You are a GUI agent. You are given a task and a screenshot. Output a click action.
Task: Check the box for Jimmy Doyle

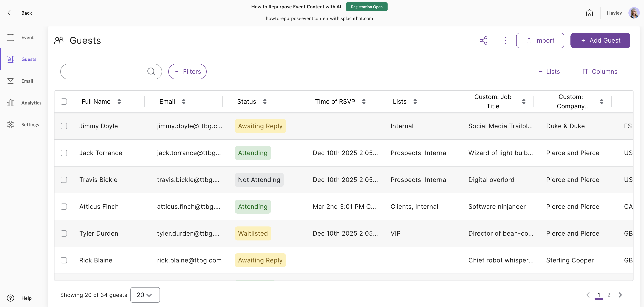64,126
